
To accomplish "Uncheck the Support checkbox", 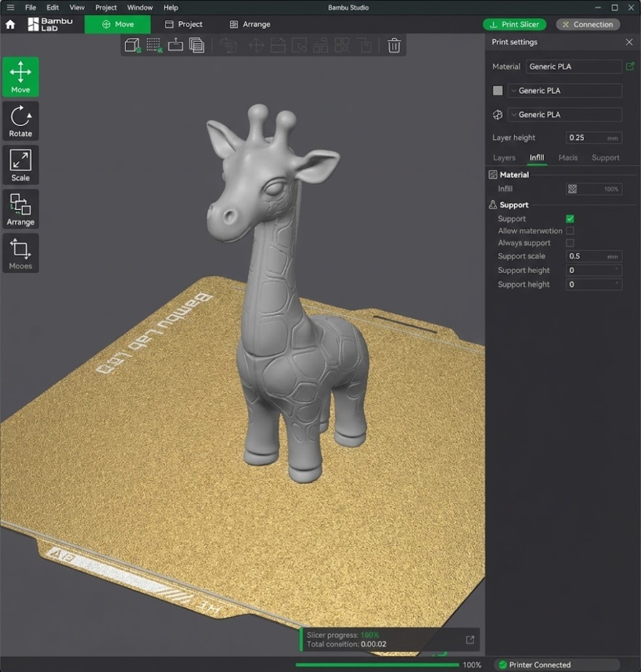I will coord(570,219).
